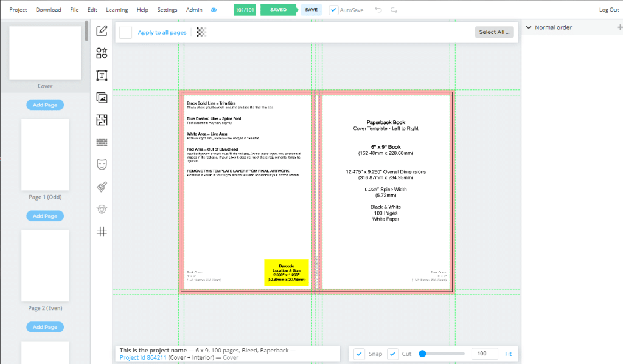Open the Select All dropdown
623x364 pixels.
pos(494,32)
